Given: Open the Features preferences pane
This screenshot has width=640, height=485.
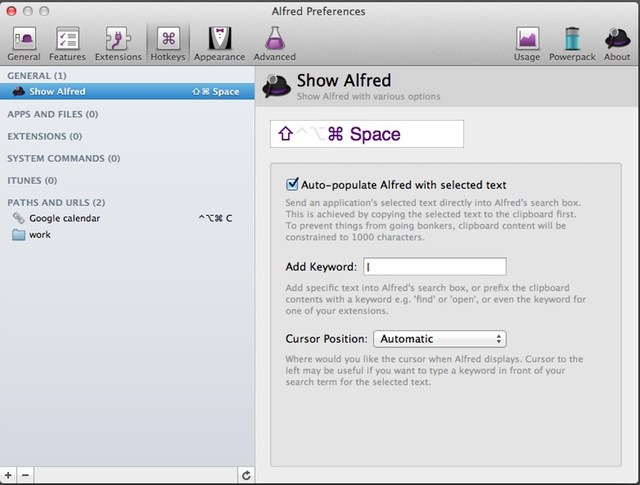Looking at the screenshot, I should [67, 44].
